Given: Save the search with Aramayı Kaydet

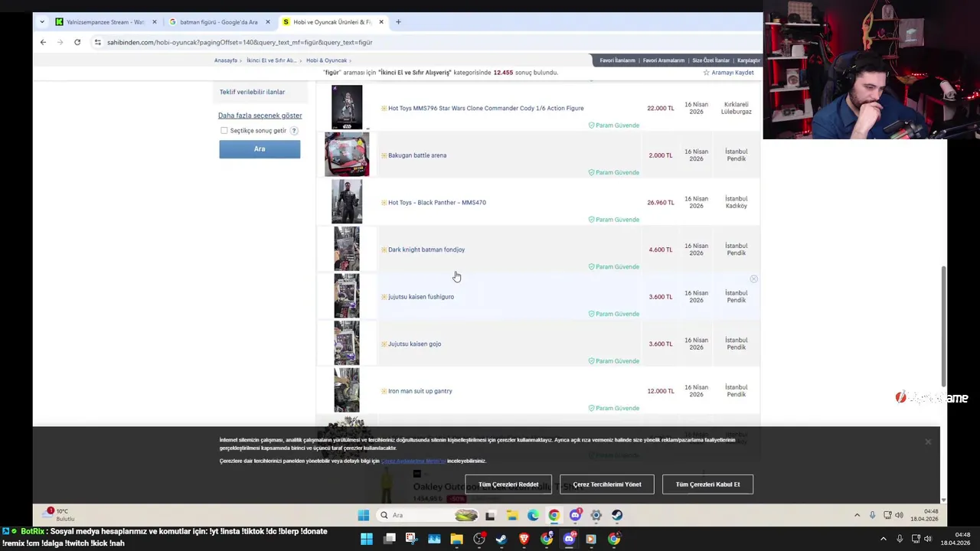Looking at the screenshot, I should (x=728, y=73).
